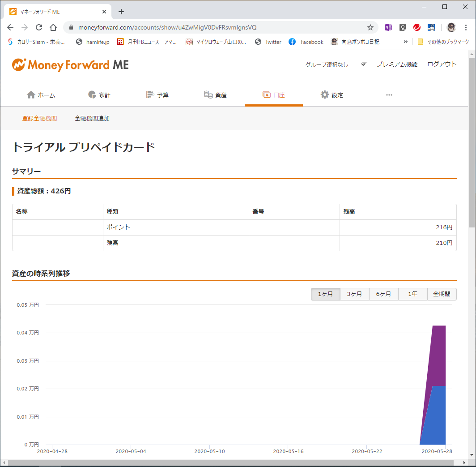
Task: Open the 設定 tab
Action: 331,95
